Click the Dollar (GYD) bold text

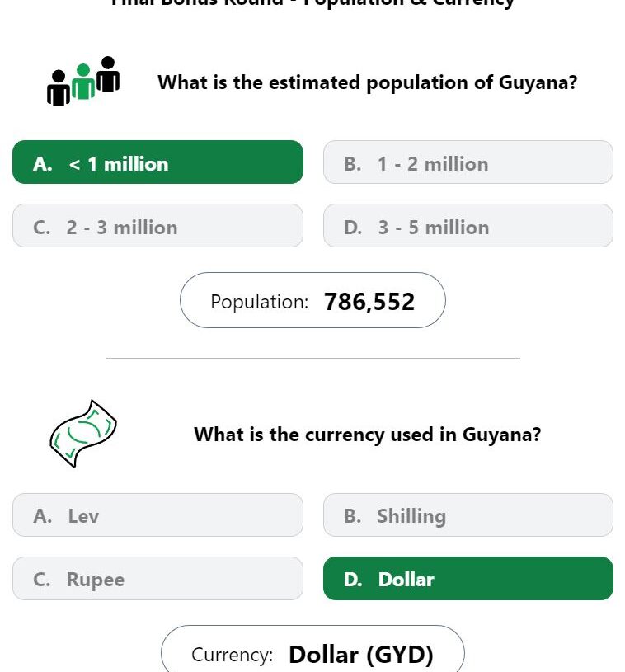coord(361,655)
